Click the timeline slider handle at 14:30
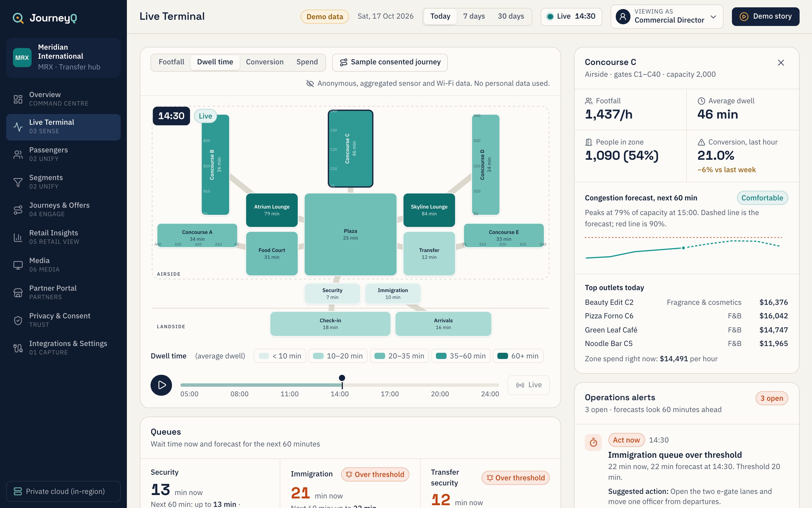Screen dimensions: 812x508 tap(342, 378)
